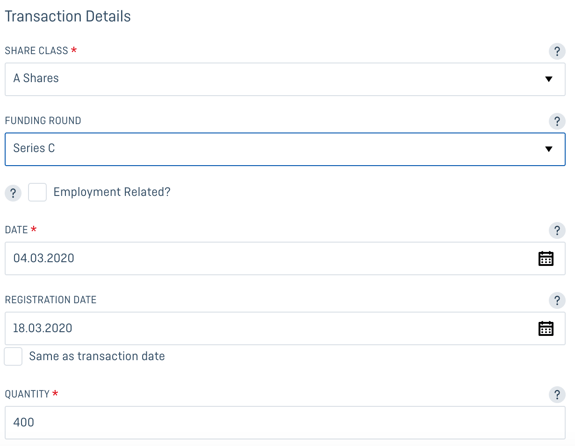The width and height of the screenshot is (575, 446).
Task: Click the "Employment Related?" label text
Action: click(x=112, y=192)
